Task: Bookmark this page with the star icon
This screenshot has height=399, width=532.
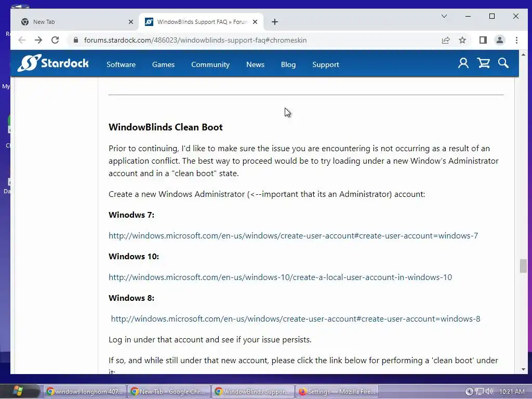Action: (462, 40)
